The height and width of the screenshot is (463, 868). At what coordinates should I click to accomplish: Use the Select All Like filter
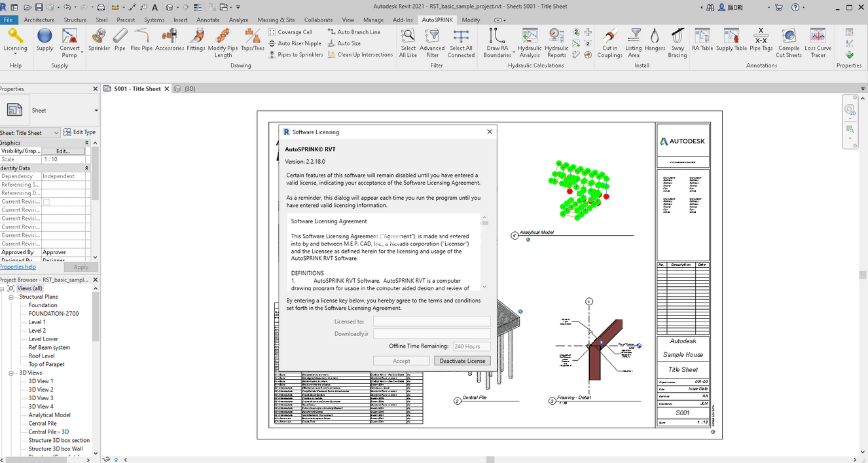tap(408, 43)
